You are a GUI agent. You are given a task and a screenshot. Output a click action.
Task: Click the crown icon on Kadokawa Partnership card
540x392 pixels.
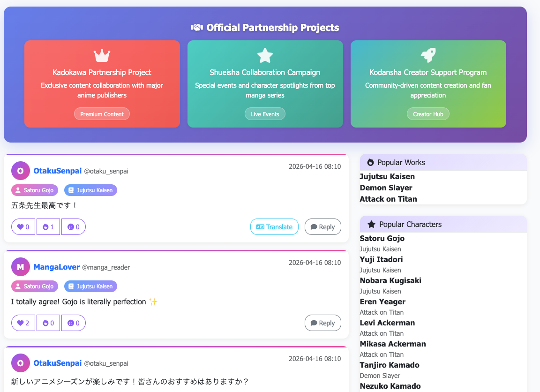[102, 55]
